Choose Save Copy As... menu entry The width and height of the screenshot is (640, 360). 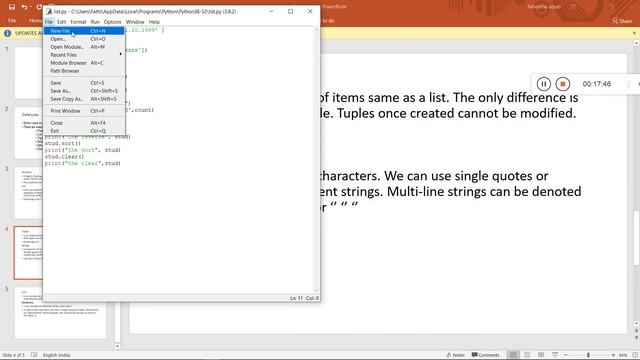click(84, 99)
